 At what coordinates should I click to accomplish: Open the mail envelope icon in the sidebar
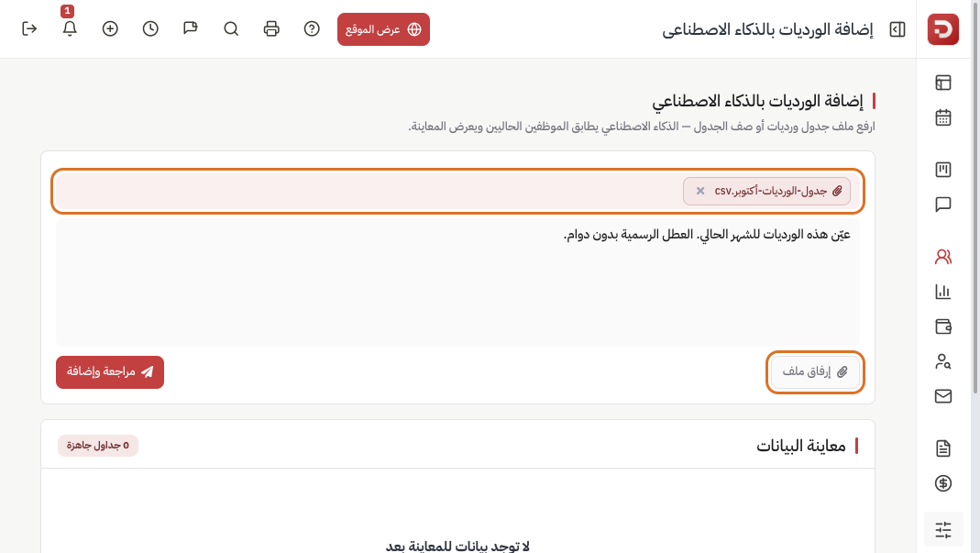(x=943, y=396)
